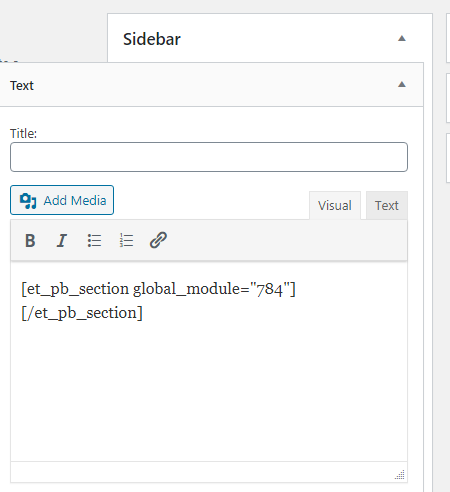
Task: Place cursor in et_pb_section global_module line
Action: point(158,289)
